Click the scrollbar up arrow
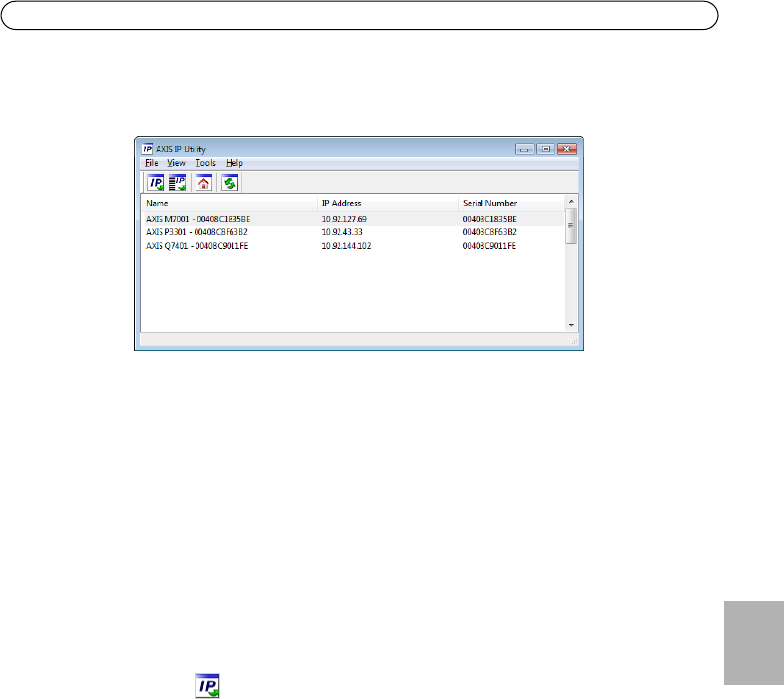 pyautogui.click(x=571, y=201)
